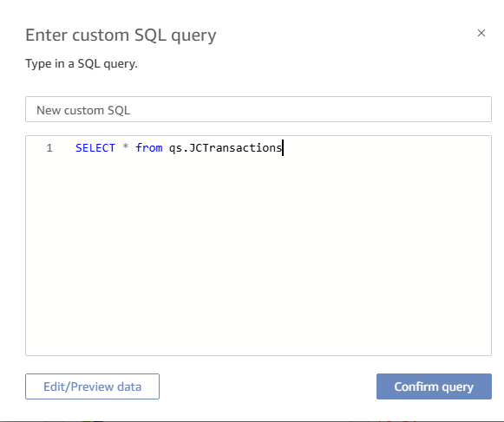Click the JCTransactions table name text

235,148
